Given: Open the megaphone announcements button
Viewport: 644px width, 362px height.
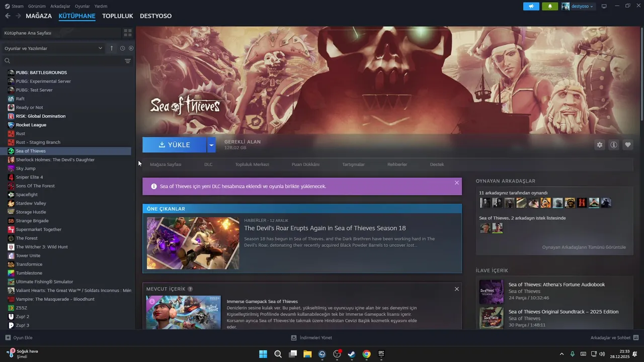Looking at the screenshot, I should [531, 6].
